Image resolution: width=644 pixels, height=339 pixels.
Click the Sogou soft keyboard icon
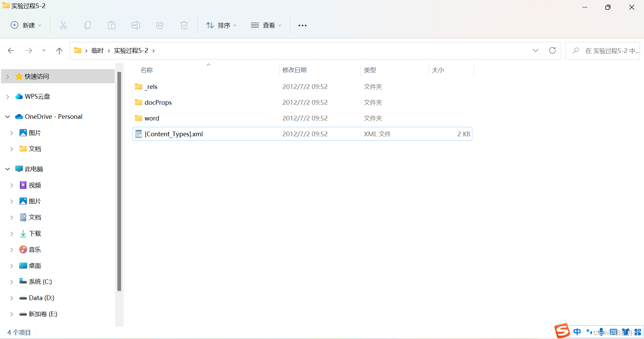613,332
